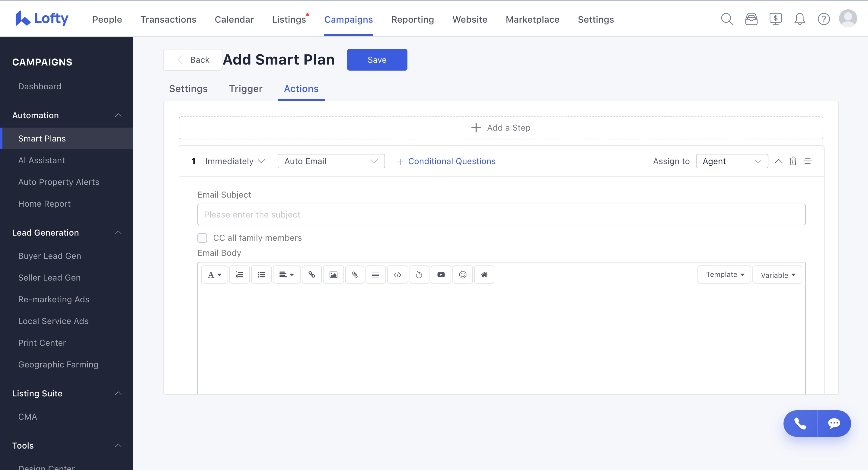Screen dimensions: 868x470
Task: Open the Marketplace menu
Action: (x=532, y=19)
